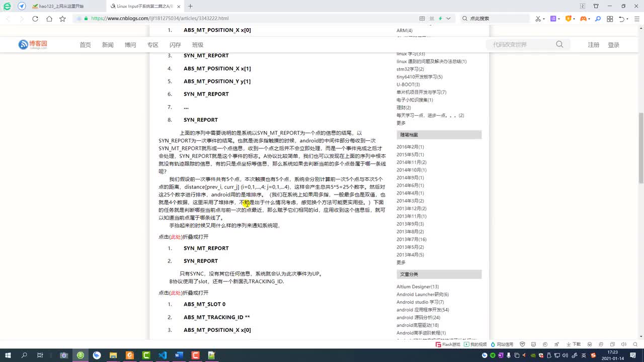This screenshot has width=644, height=362.
Task: Open stm32学习(2) category link
Action: (x=410, y=69)
